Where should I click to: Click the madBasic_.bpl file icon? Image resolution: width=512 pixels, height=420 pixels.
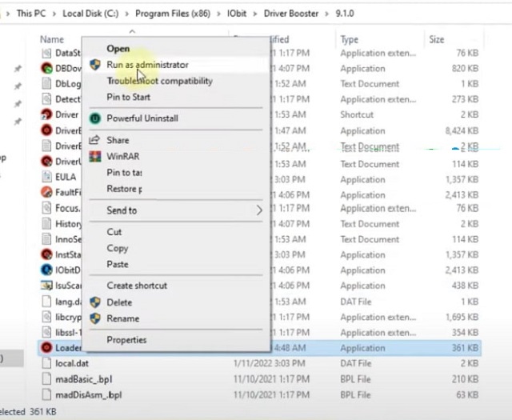(x=46, y=379)
